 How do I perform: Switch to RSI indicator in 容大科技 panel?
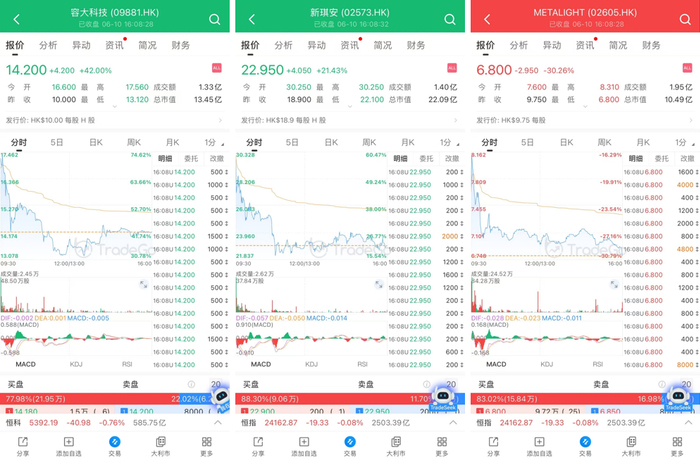coord(127,364)
